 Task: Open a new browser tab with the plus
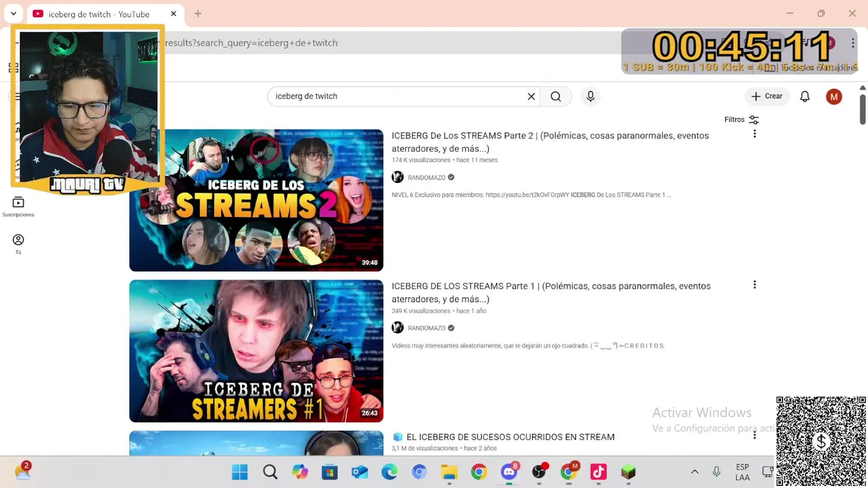tap(198, 14)
